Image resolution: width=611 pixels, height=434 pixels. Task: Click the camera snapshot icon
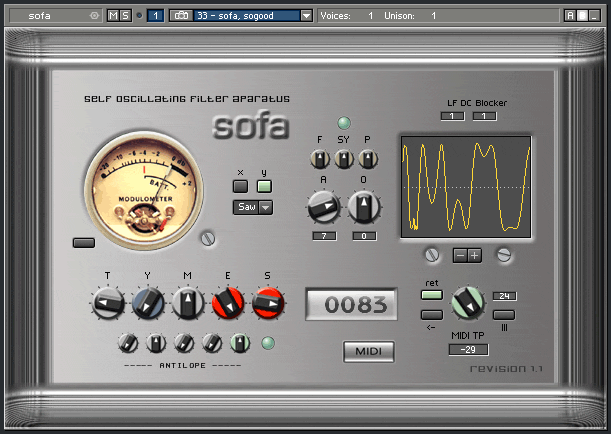181,16
